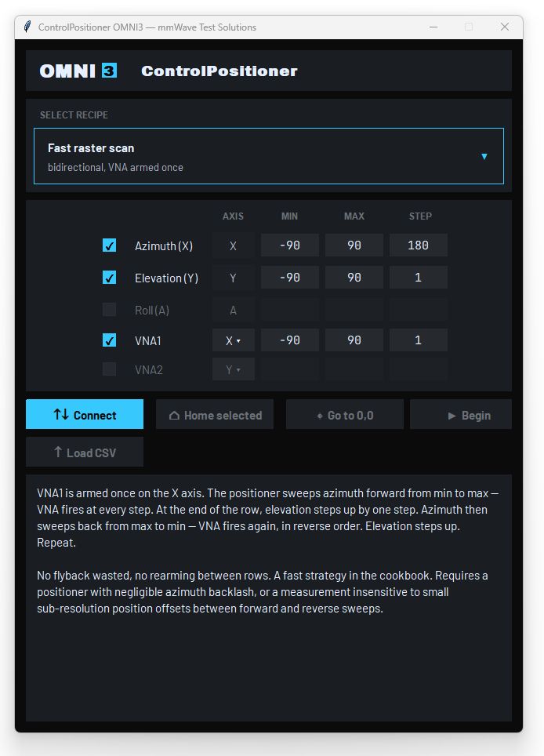Click the VNA2 MAX field
Screen dimensions: 544x756
(354, 370)
